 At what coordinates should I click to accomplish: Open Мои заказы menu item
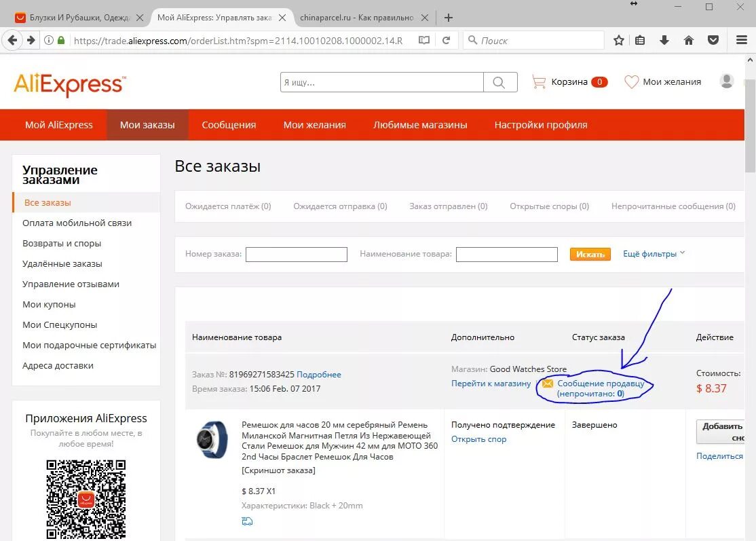pyautogui.click(x=147, y=125)
